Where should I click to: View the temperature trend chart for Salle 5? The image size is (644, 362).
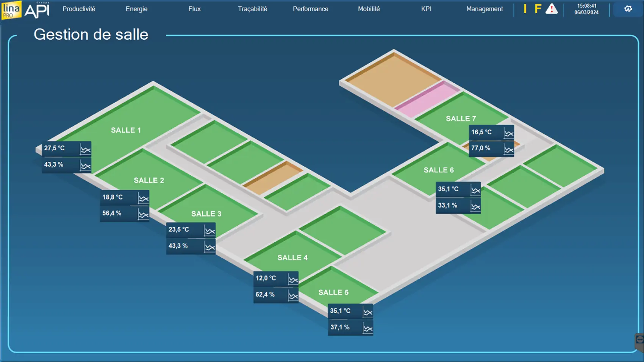pyautogui.click(x=367, y=312)
